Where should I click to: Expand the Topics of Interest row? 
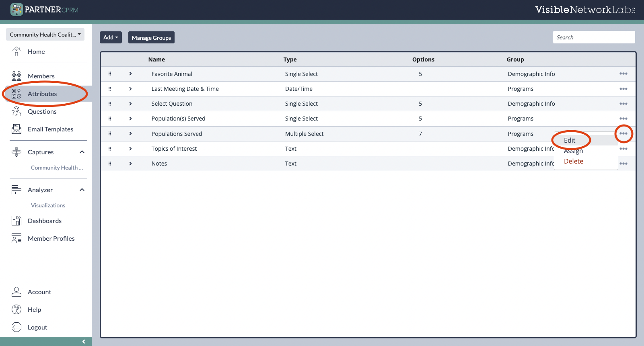130,149
